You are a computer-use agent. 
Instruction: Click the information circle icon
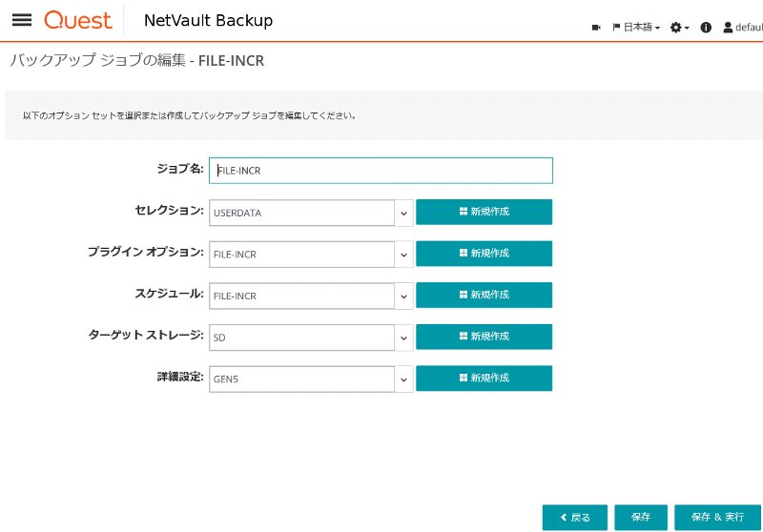tap(706, 28)
